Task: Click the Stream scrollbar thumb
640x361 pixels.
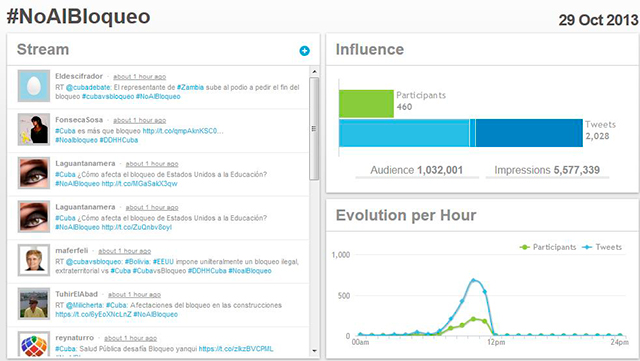Action: pyautogui.click(x=314, y=129)
